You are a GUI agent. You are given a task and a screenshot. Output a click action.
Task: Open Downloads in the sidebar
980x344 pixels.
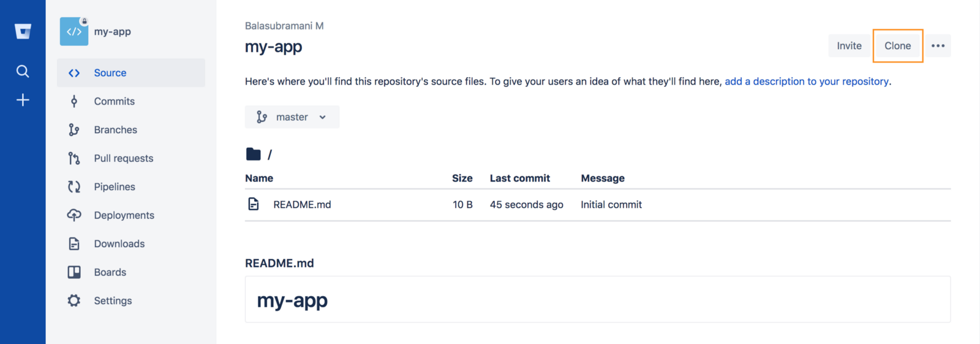(119, 243)
